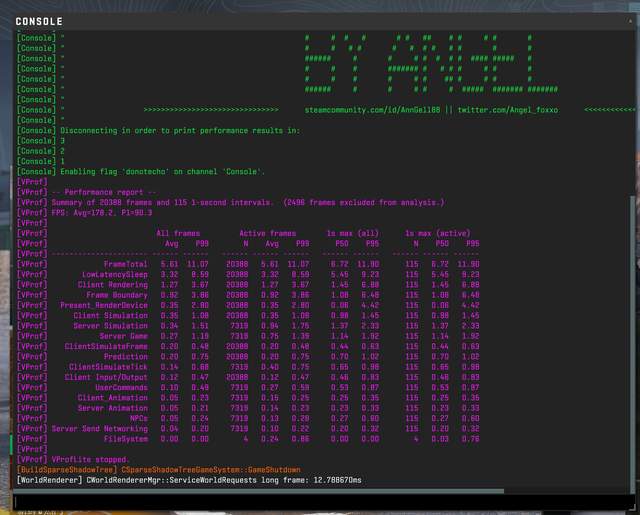Click the Server Send Networking row label

pos(100,428)
